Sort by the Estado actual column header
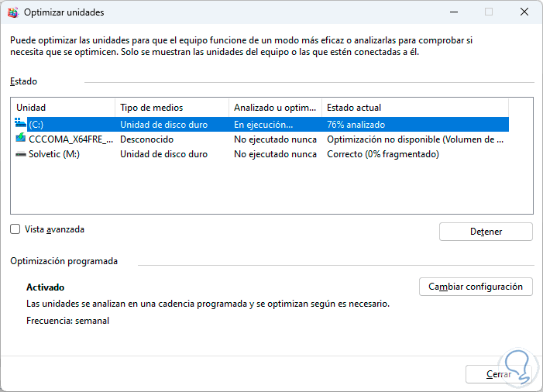The image size is (543, 392). click(414, 108)
